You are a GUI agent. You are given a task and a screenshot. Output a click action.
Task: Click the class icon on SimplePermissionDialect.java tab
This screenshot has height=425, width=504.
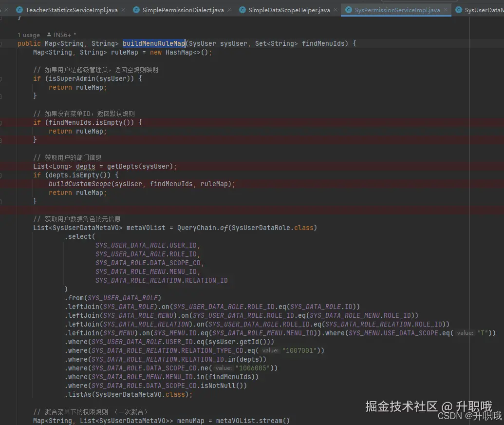136,10
